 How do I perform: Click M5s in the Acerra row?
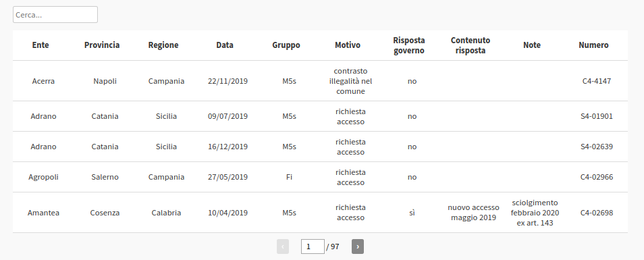(289, 81)
